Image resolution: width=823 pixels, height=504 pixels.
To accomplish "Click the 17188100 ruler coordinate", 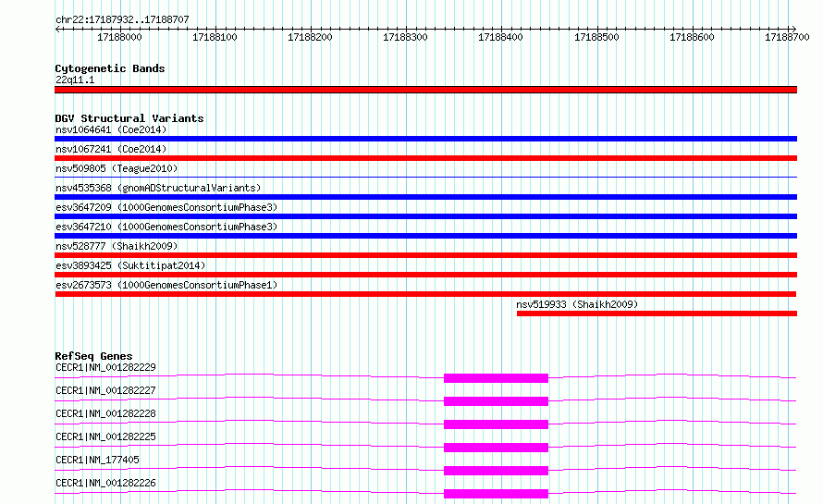I will point(215,37).
